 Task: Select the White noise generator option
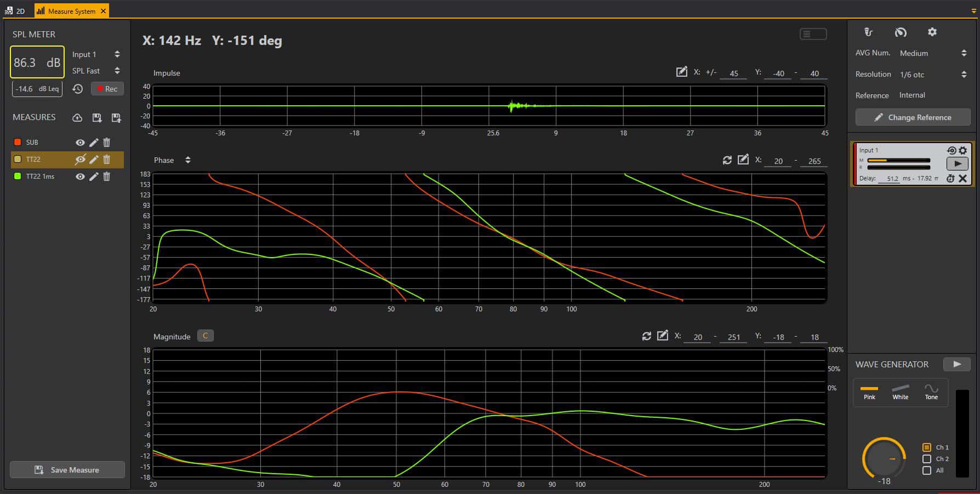[900, 391]
